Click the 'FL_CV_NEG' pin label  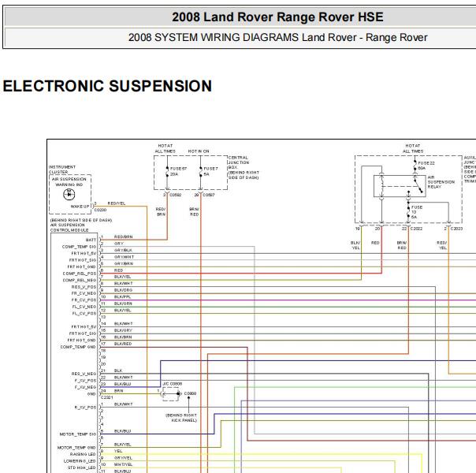tap(84, 307)
